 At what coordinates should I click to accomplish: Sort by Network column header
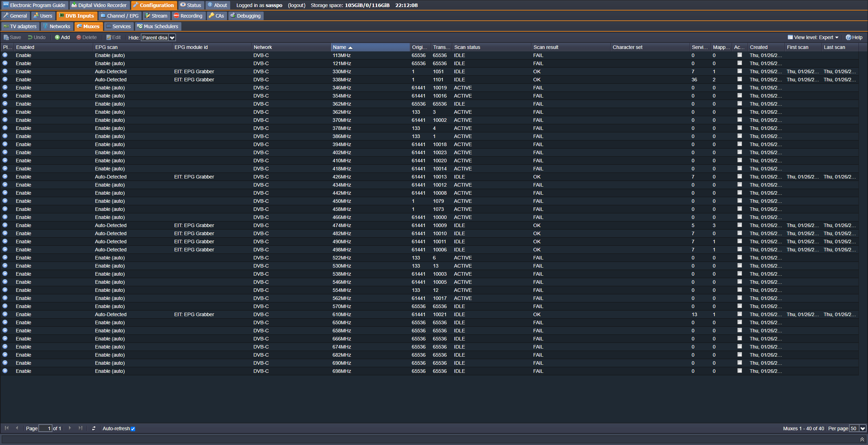291,47
